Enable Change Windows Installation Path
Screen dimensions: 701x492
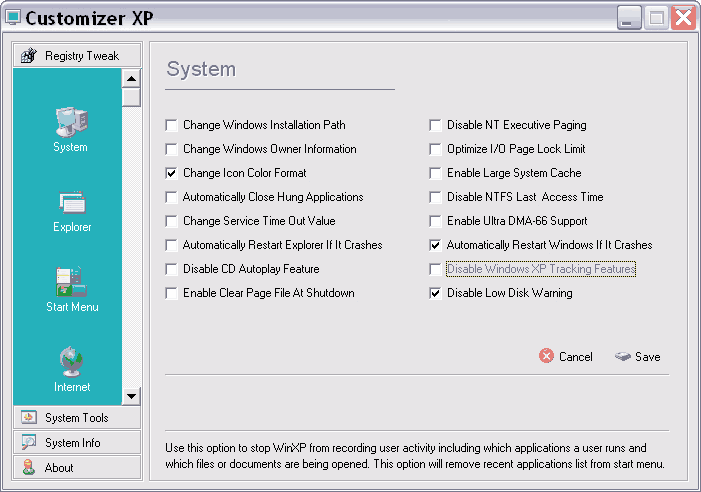(x=171, y=125)
